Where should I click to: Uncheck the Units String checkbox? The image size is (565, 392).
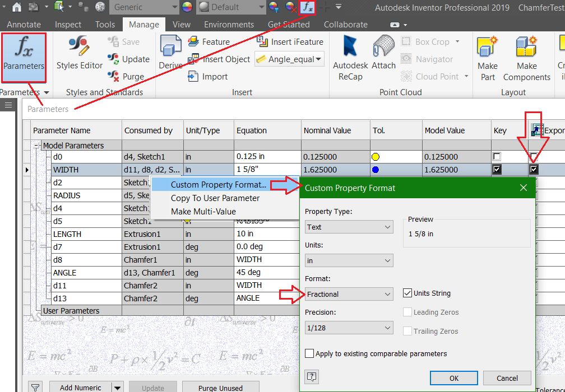[x=407, y=293]
